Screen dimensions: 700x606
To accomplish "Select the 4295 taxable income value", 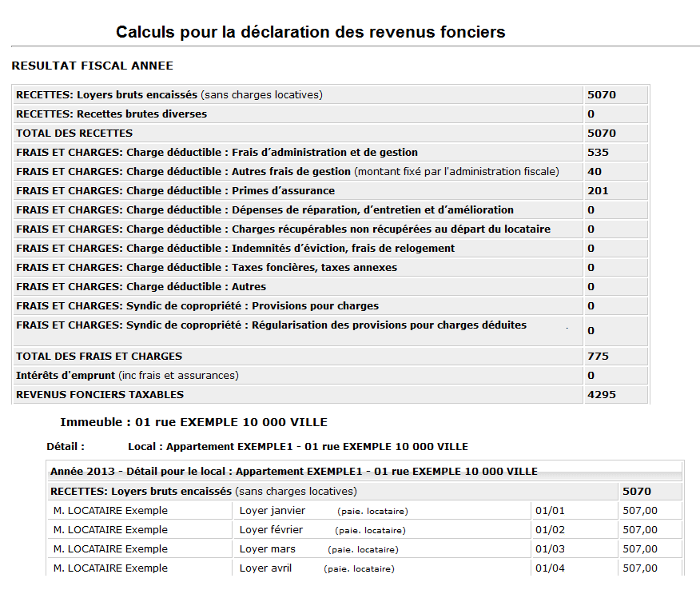I will pyautogui.click(x=602, y=394).
